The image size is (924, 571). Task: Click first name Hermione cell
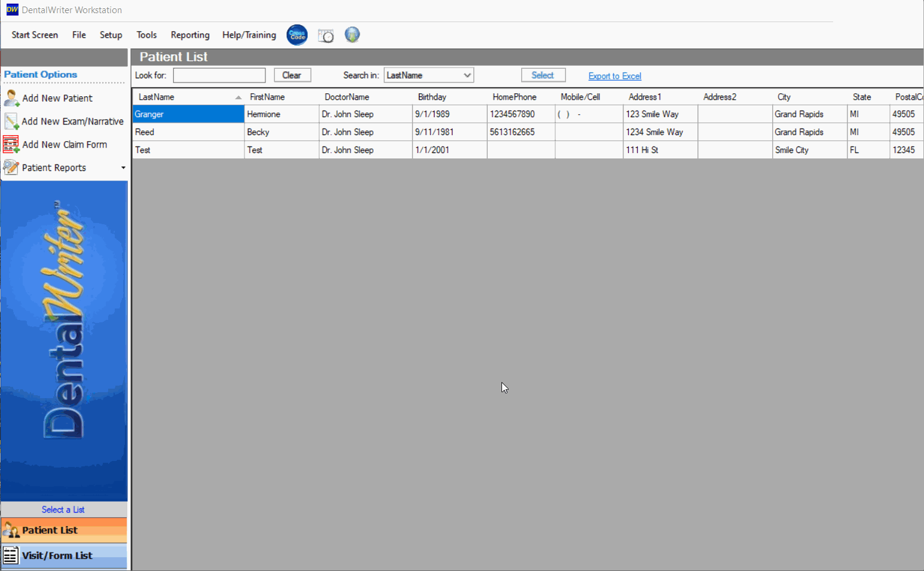click(282, 114)
